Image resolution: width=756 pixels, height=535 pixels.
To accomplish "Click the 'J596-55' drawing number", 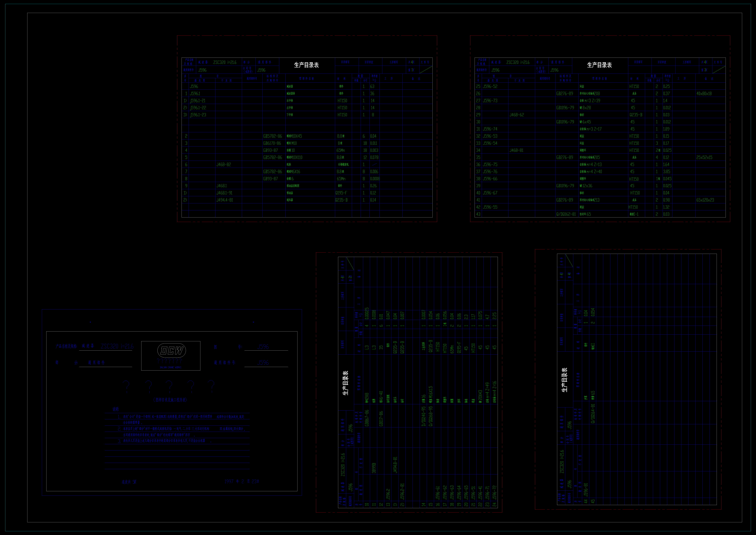I will click(490, 207).
